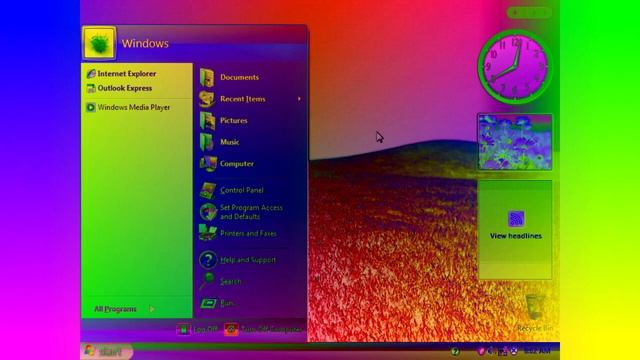The height and width of the screenshot is (360, 640).
Task: Click the Pictures folder icon
Action: click(x=207, y=120)
